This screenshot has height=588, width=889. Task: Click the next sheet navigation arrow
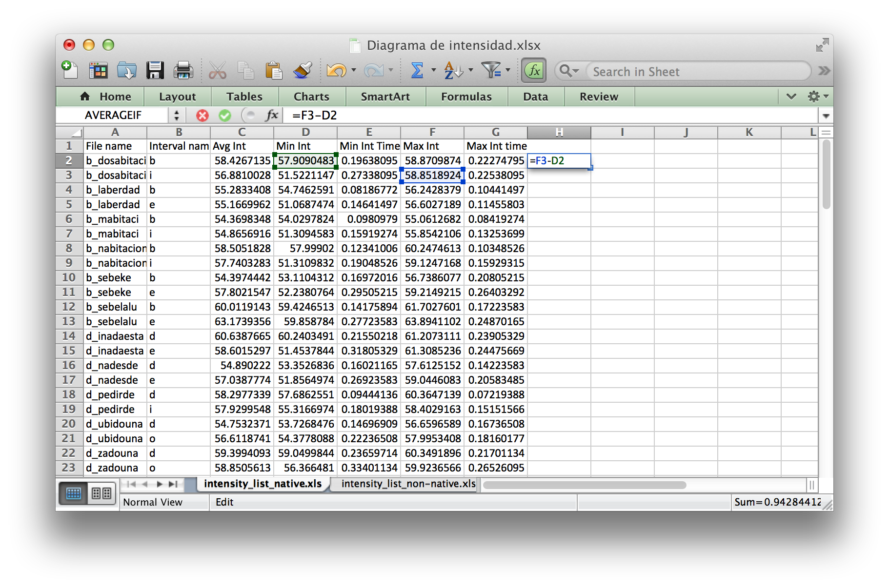[160, 484]
